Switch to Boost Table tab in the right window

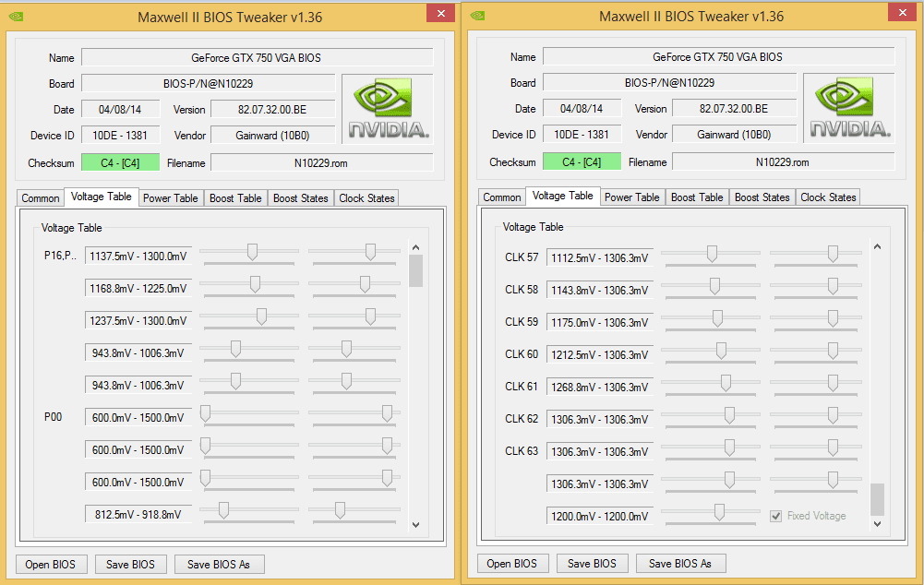click(x=697, y=197)
